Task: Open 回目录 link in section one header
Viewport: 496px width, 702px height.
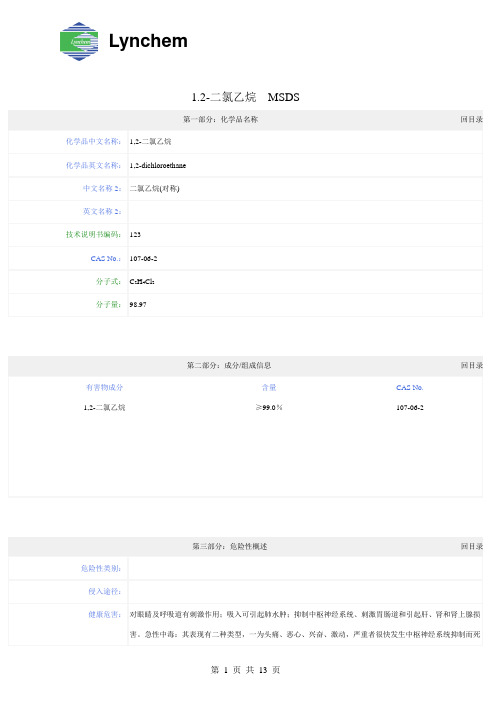Action: [471, 120]
